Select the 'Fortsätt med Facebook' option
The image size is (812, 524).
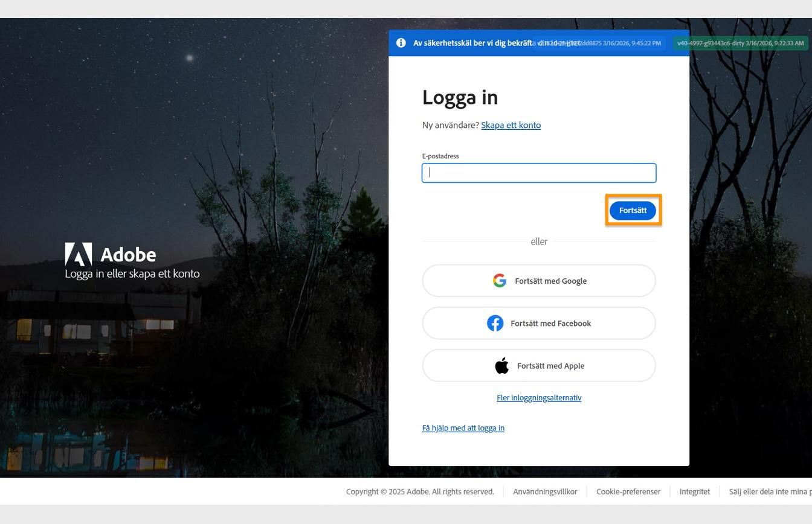click(538, 323)
